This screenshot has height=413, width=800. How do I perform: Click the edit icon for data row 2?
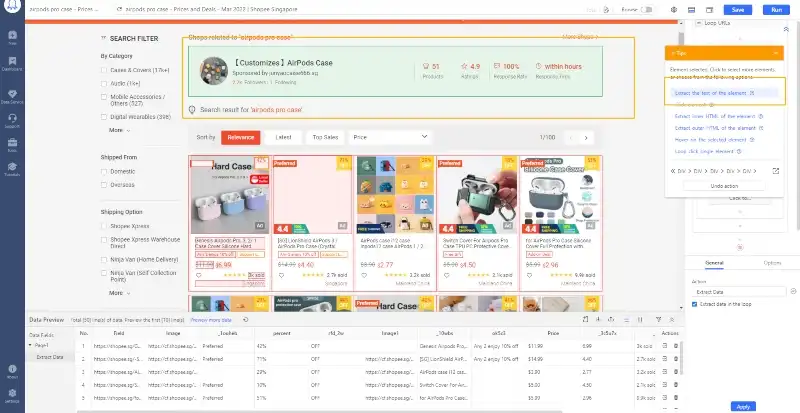coord(665,359)
